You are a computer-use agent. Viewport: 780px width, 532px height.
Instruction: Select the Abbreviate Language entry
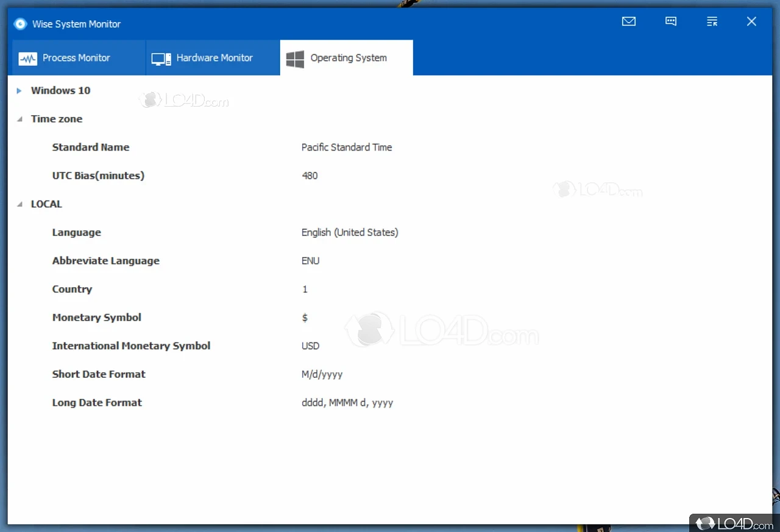click(x=105, y=261)
